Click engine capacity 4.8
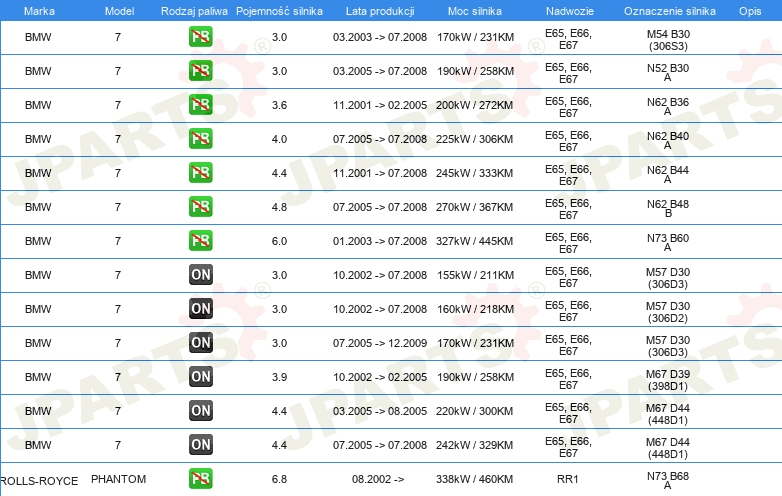This screenshot has width=782, height=496. [279, 207]
